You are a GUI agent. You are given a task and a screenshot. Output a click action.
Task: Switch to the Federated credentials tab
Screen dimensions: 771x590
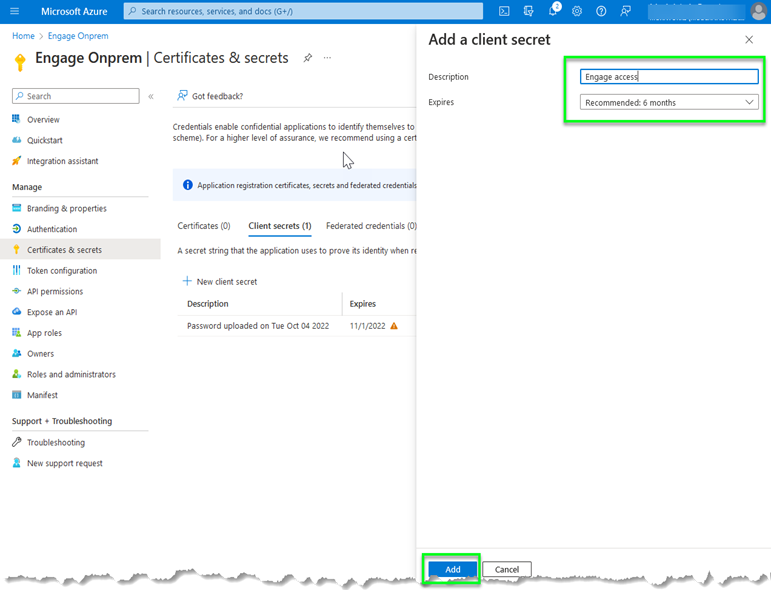371,226
